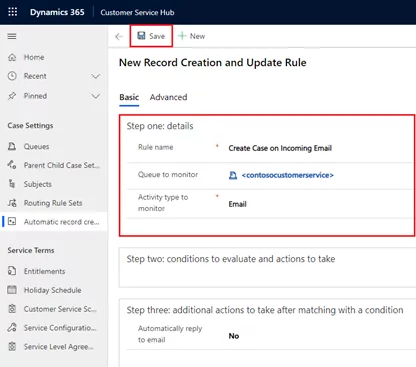Viewport: 416px width, 367px height.
Task: Open the app launcher waffle icon
Action: (x=13, y=12)
